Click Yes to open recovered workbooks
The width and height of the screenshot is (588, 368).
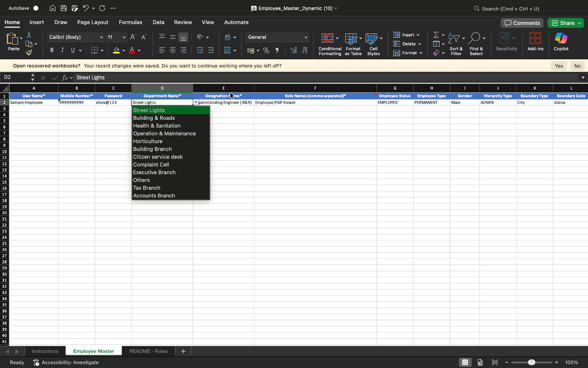click(x=559, y=66)
